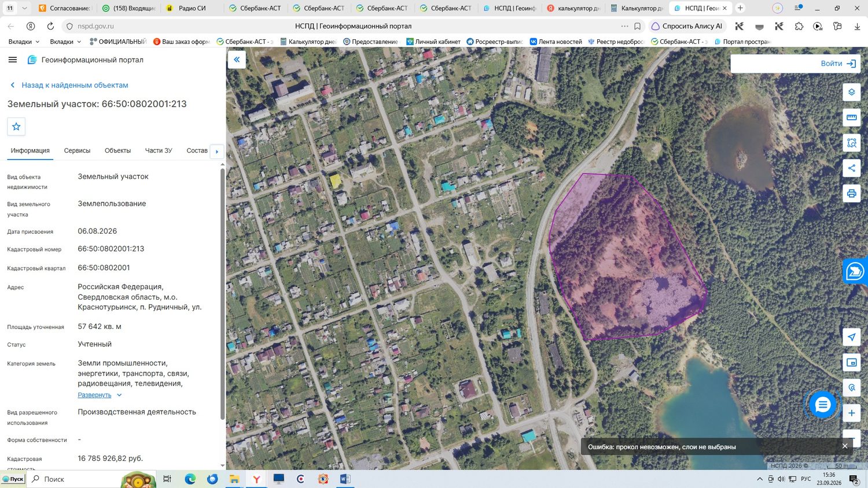
Task: Open the Личный кабинет bookmark
Action: (433, 42)
